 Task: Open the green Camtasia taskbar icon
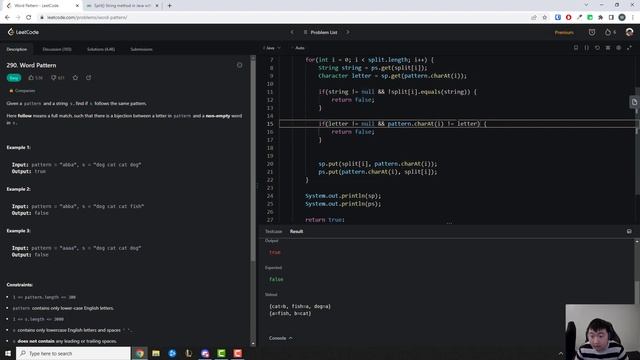[x=221, y=353]
